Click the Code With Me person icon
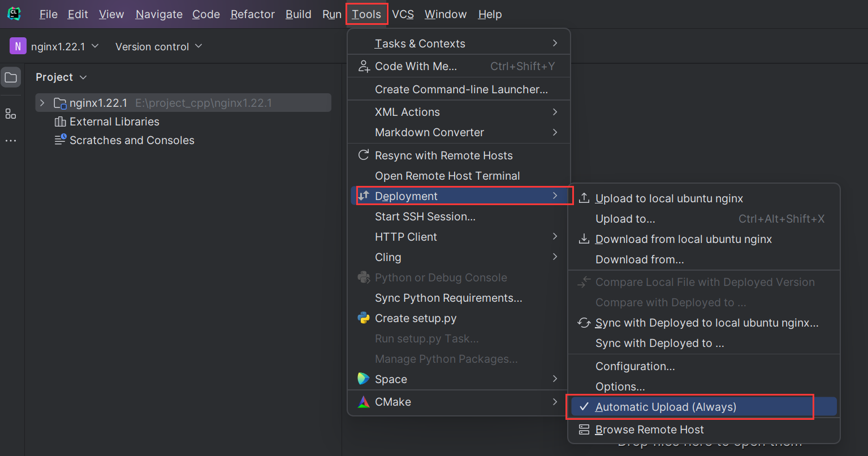The image size is (868, 456). point(364,66)
